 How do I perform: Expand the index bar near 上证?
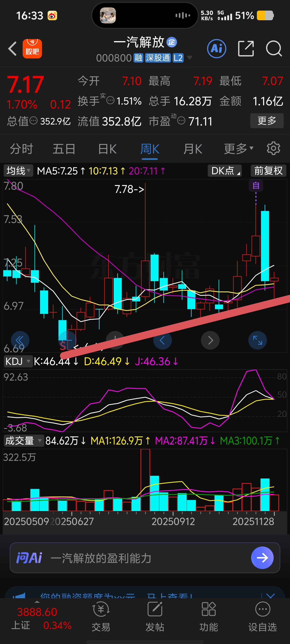(x=37, y=602)
